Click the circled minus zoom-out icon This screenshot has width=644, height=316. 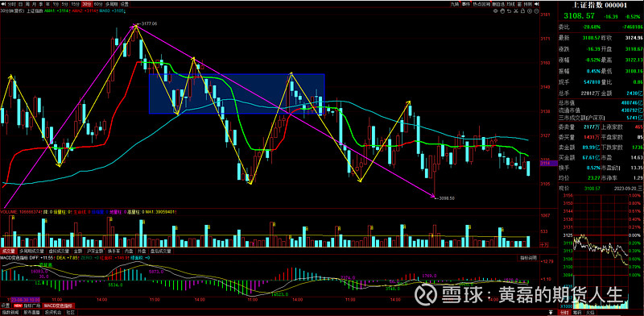(x=536, y=11)
